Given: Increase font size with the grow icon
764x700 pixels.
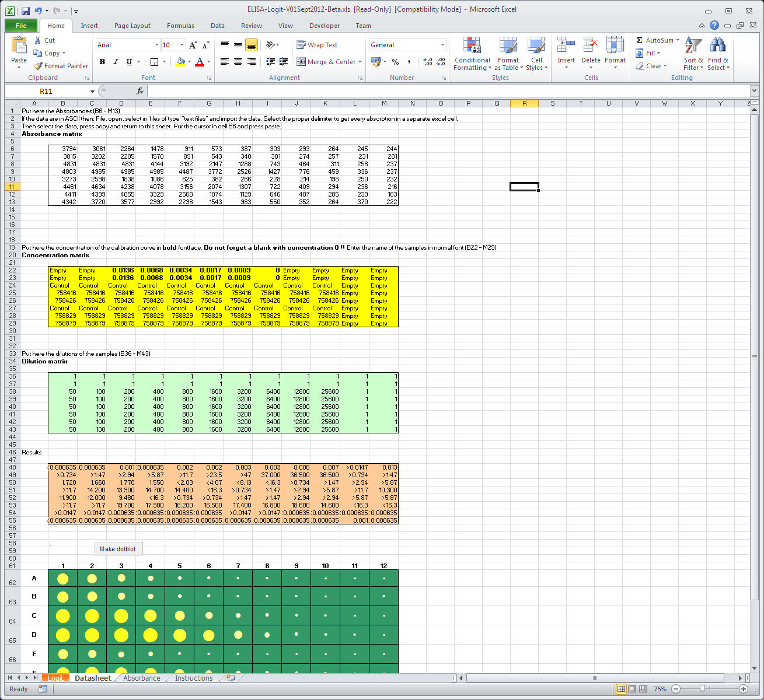Looking at the screenshot, I should [193, 45].
